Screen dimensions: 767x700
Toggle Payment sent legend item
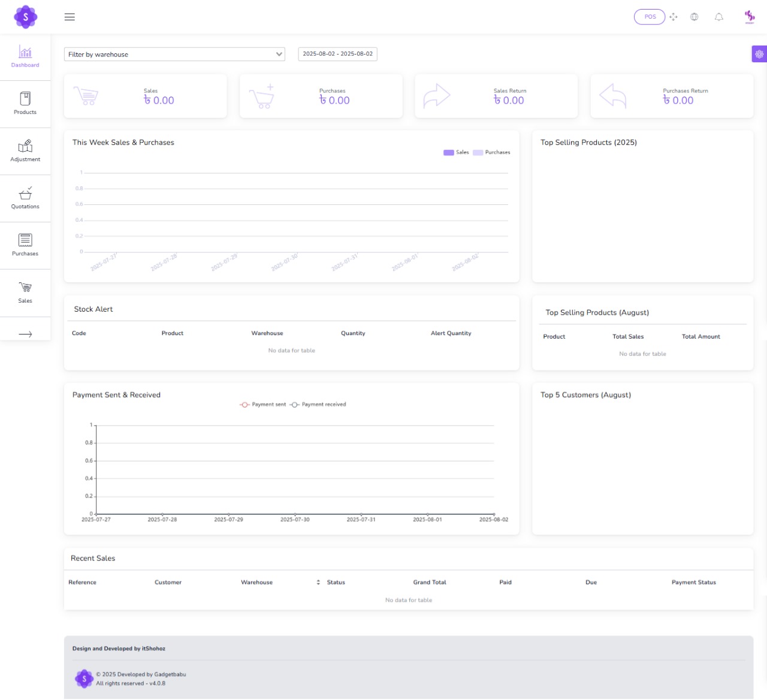click(x=263, y=405)
